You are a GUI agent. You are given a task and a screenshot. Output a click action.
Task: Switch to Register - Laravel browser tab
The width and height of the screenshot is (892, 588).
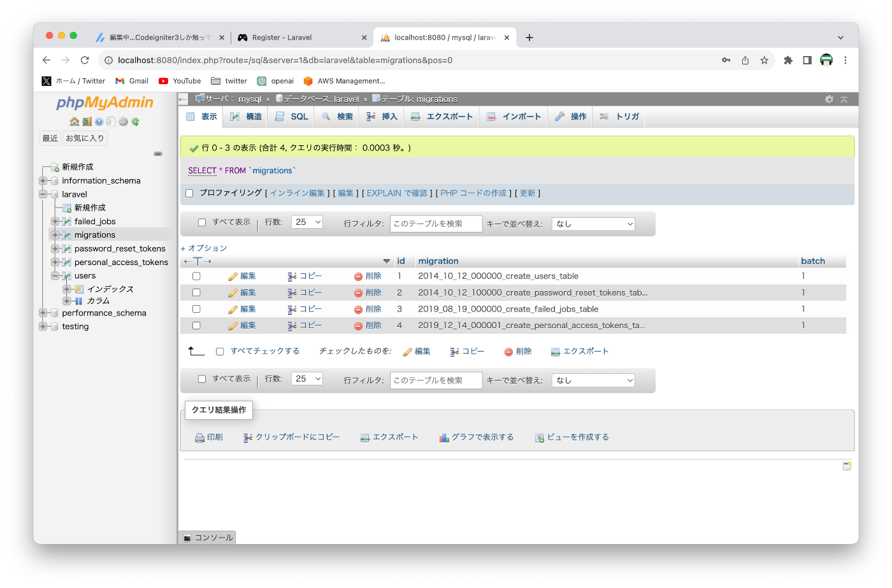302,38
